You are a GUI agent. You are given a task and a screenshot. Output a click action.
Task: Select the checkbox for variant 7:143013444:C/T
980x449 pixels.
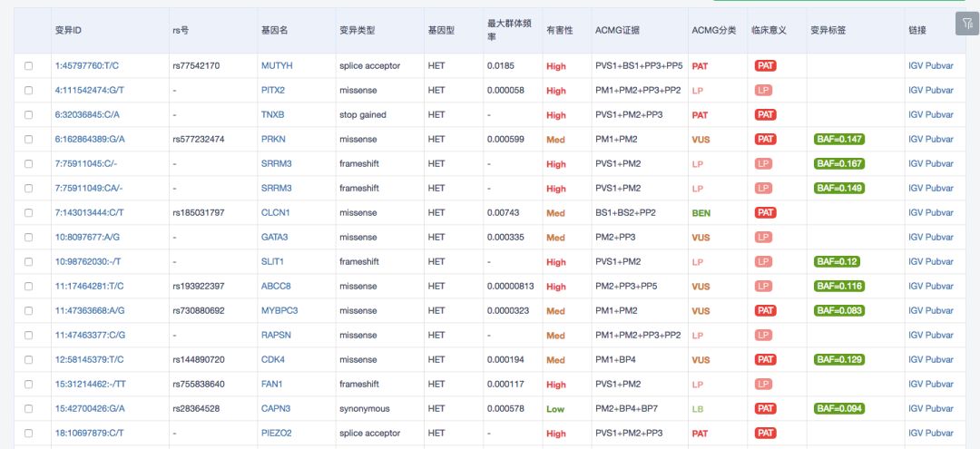[29, 213]
